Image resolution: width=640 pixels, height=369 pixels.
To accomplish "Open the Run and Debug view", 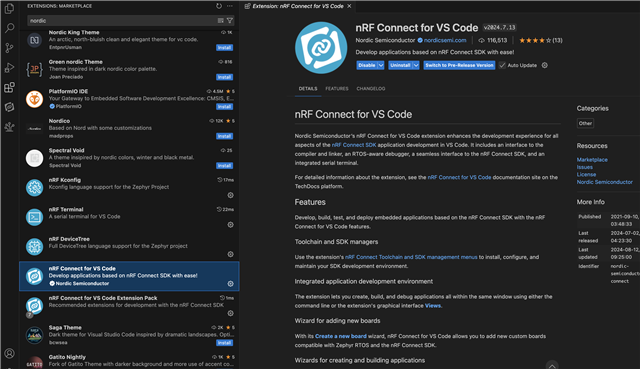I will 9,68.
